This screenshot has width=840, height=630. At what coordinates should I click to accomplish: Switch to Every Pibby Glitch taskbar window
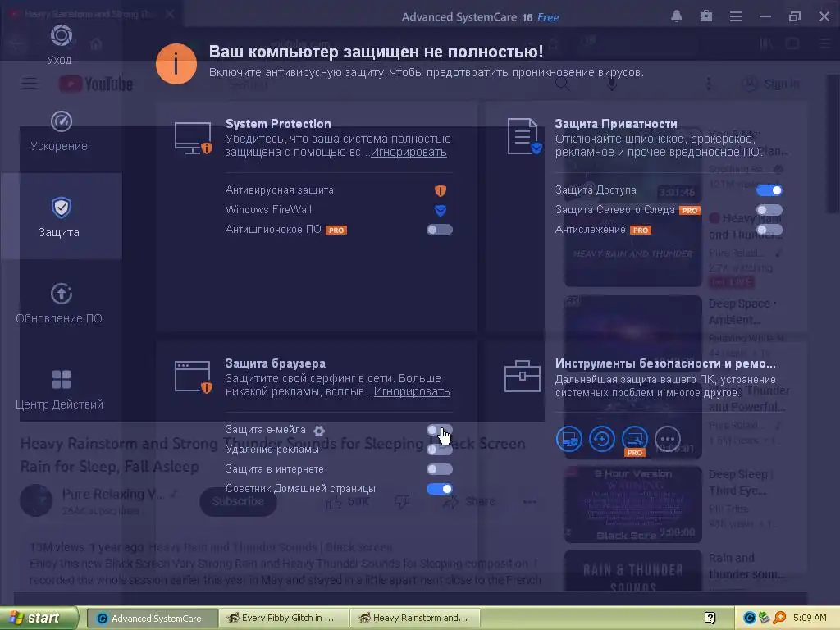point(284,619)
